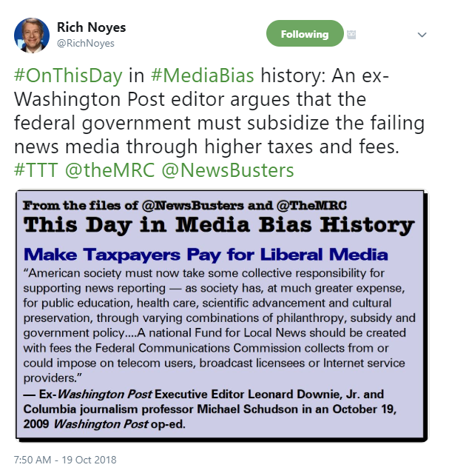This screenshot has height=476, width=449.
Task: Open the #MediaBias hashtag
Action: tap(203, 76)
